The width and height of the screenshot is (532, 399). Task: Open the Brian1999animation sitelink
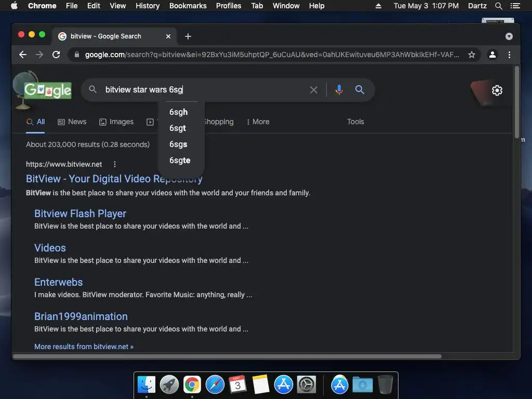81,316
